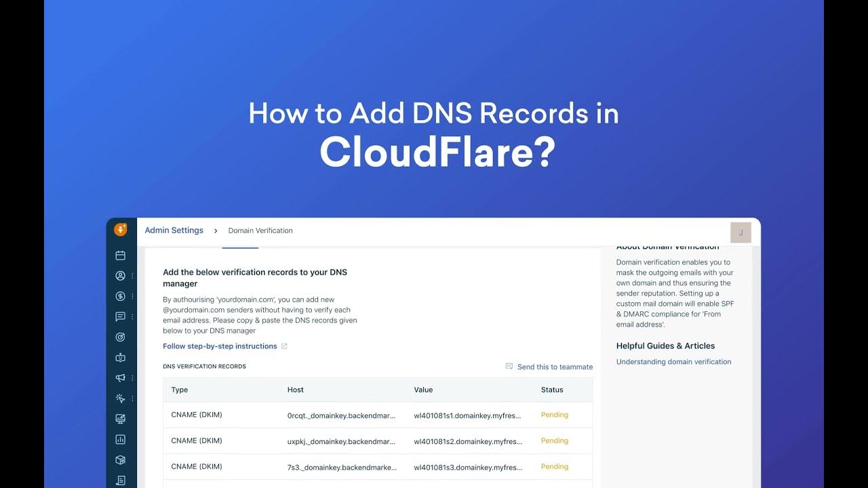Click Send this to teammate
The image size is (868, 488).
click(555, 367)
